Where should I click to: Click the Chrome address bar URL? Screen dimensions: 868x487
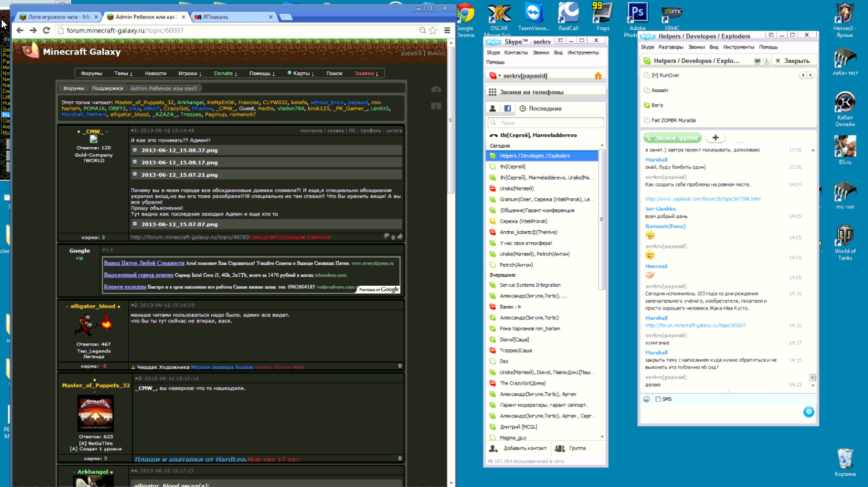point(125,31)
